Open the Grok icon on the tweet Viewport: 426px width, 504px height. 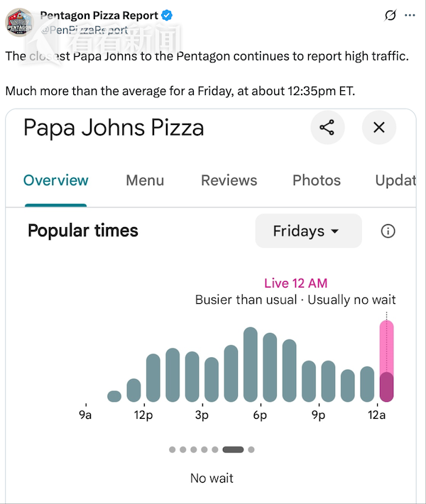389,16
